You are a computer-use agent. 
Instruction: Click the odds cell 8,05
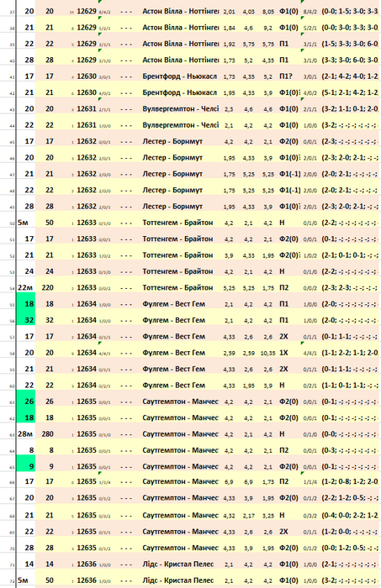click(x=268, y=12)
